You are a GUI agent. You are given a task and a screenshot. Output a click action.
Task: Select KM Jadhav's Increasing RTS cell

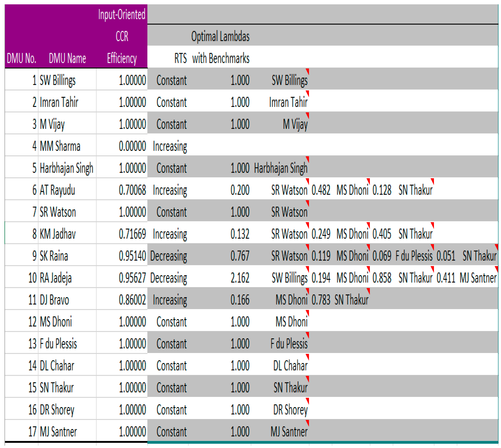click(x=170, y=234)
